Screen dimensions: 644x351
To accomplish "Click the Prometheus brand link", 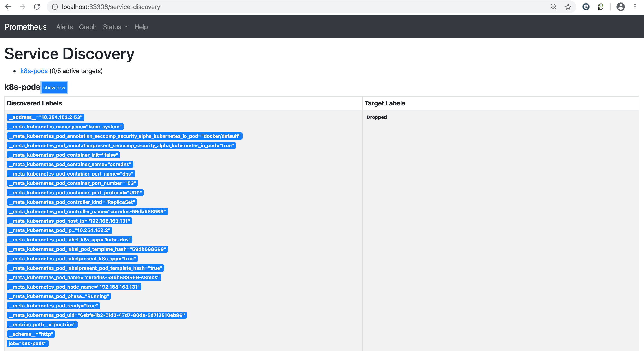I will point(26,27).
